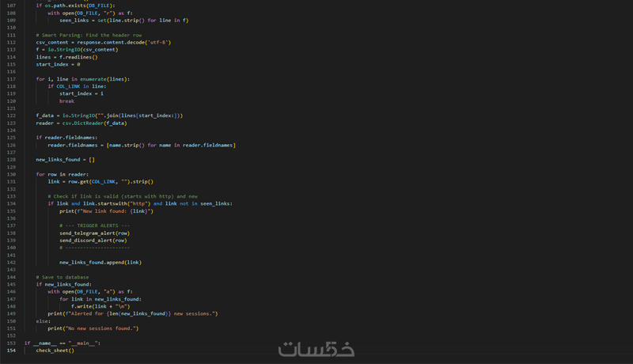Click the 'f = io.StringIO(csv_content)' line
Viewport: 633px width, 364px height.
tap(77, 50)
